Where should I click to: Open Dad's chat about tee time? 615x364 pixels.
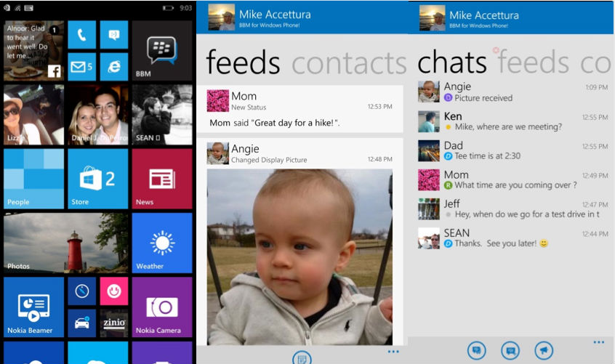pyautogui.click(x=512, y=150)
